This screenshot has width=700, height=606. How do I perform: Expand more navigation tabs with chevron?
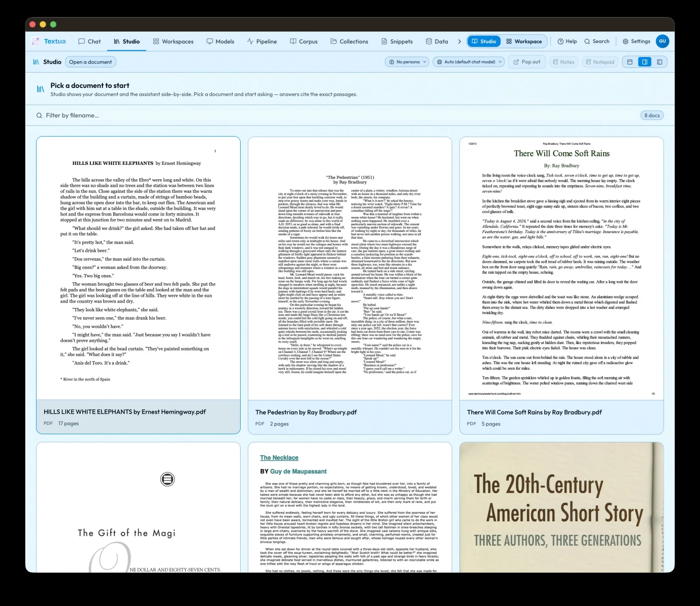[459, 42]
